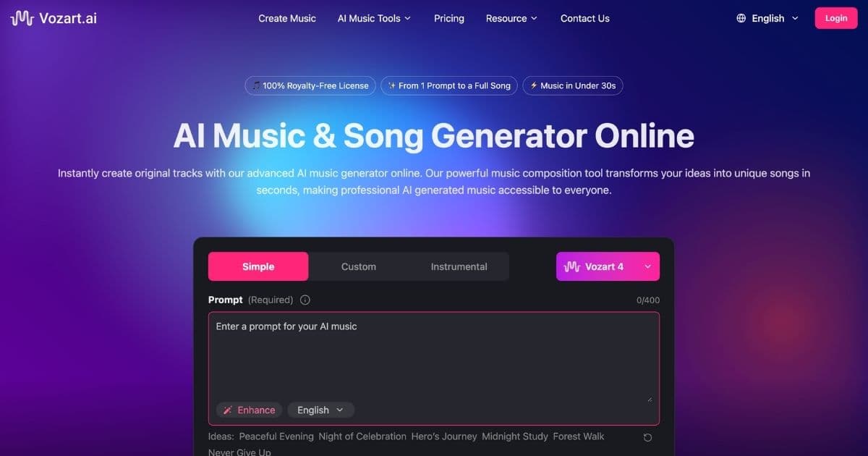
Task: Open the Vozart 4 model dropdown
Action: pos(608,266)
